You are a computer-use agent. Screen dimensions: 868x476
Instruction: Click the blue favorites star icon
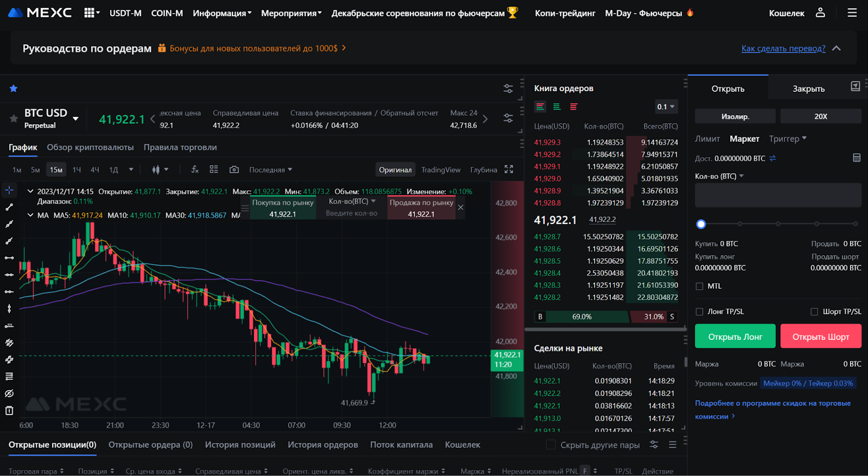14,88
